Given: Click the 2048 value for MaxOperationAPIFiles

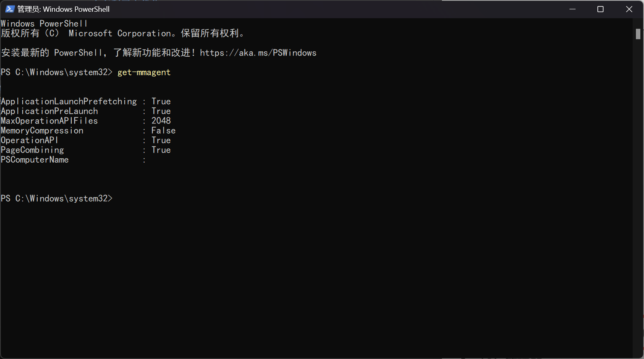Looking at the screenshot, I should (161, 121).
